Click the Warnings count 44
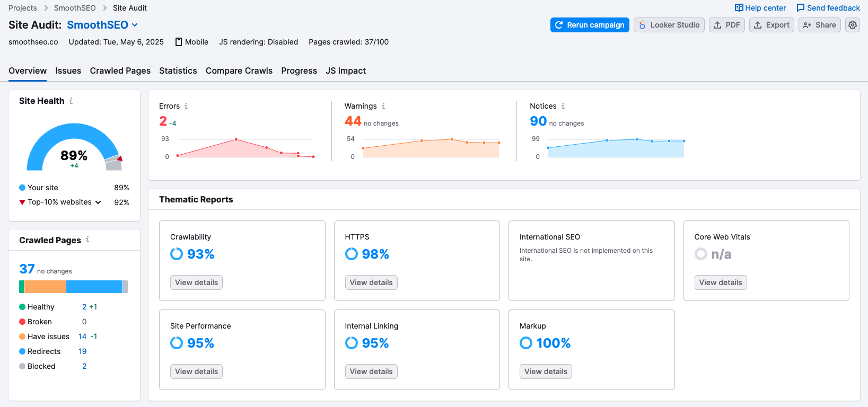868x407 pixels. coord(353,121)
